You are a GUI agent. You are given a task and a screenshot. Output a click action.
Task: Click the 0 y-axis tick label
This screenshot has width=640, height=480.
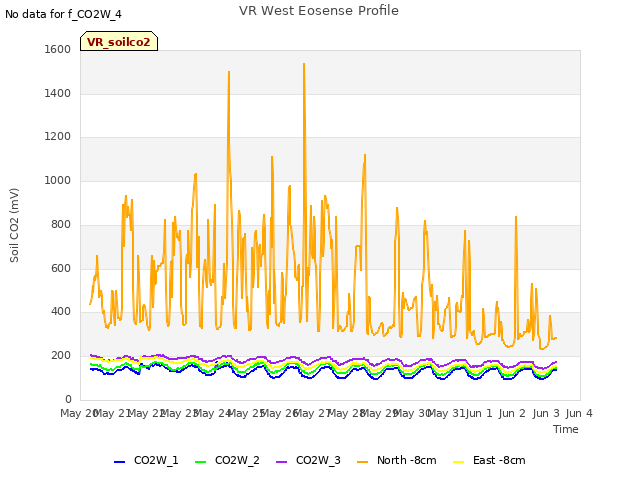[x=68, y=399]
